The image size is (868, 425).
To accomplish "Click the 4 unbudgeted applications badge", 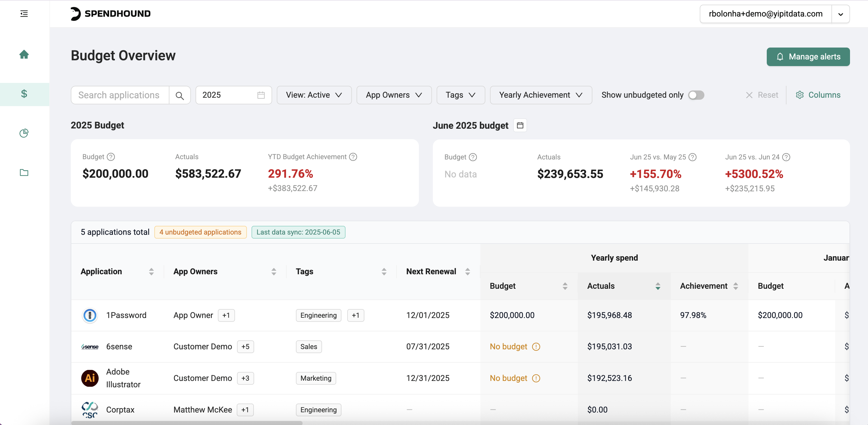I will point(200,233).
